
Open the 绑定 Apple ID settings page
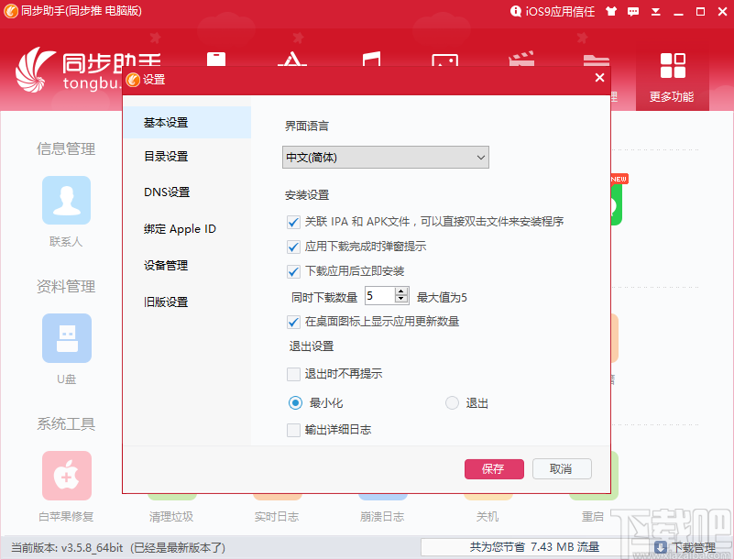tap(179, 228)
